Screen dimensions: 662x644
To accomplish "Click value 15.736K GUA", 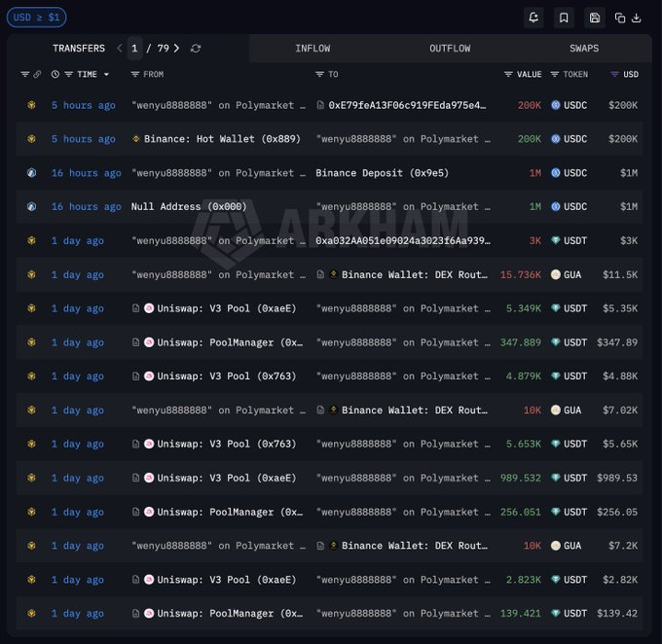I will 520,274.
